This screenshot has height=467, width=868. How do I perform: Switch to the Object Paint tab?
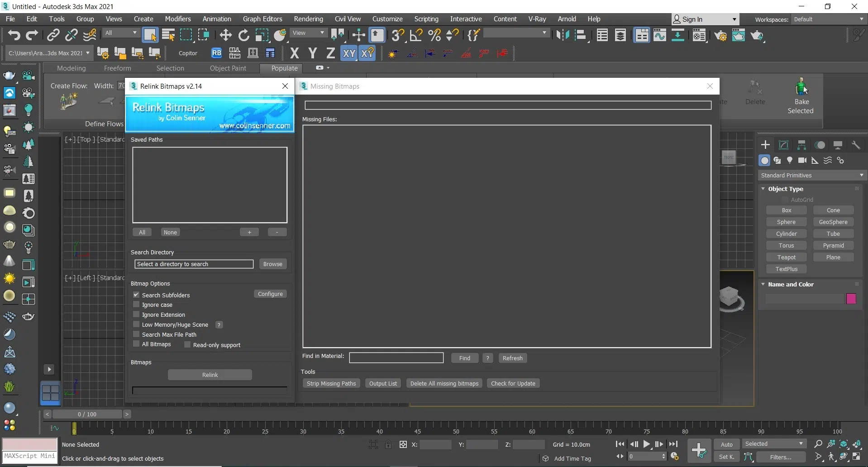point(228,68)
